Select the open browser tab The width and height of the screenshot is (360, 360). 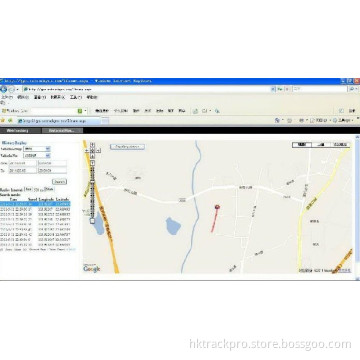coord(58,121)
